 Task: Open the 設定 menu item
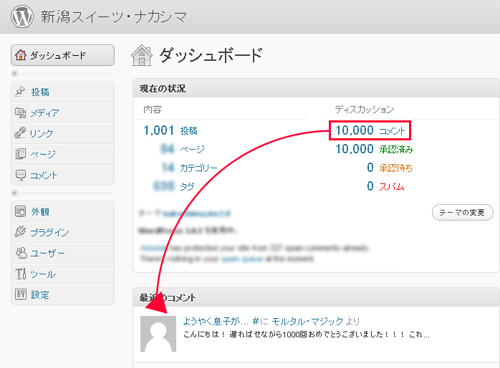(x=40, y=295)
